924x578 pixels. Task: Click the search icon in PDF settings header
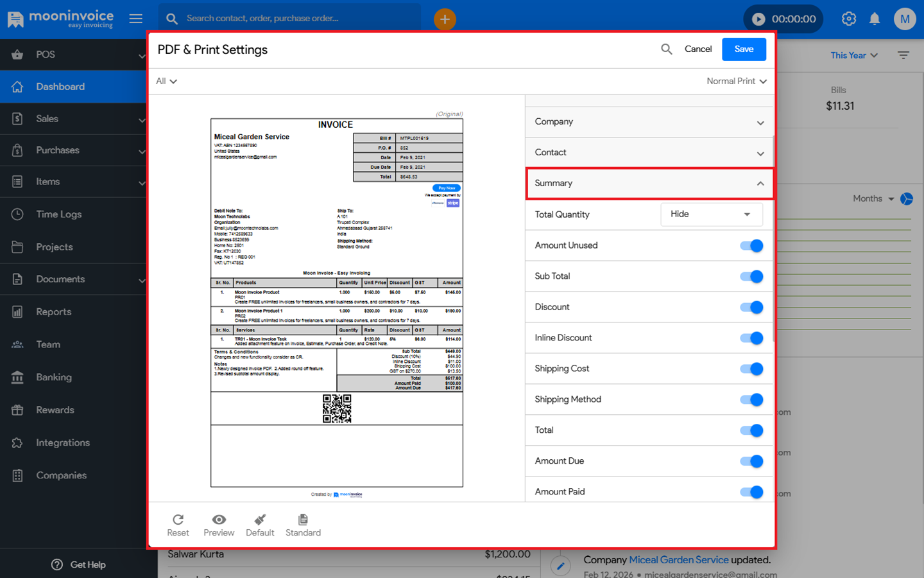click(x=667, y=49)
